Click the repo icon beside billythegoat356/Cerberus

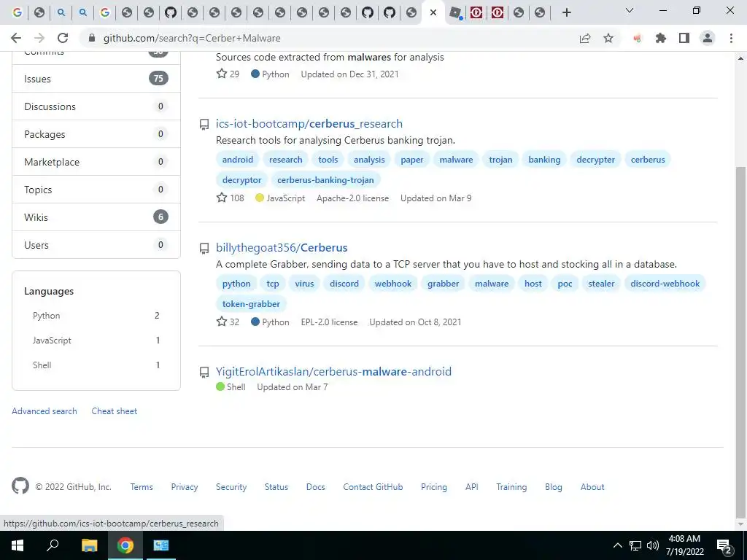click(204, 248)
